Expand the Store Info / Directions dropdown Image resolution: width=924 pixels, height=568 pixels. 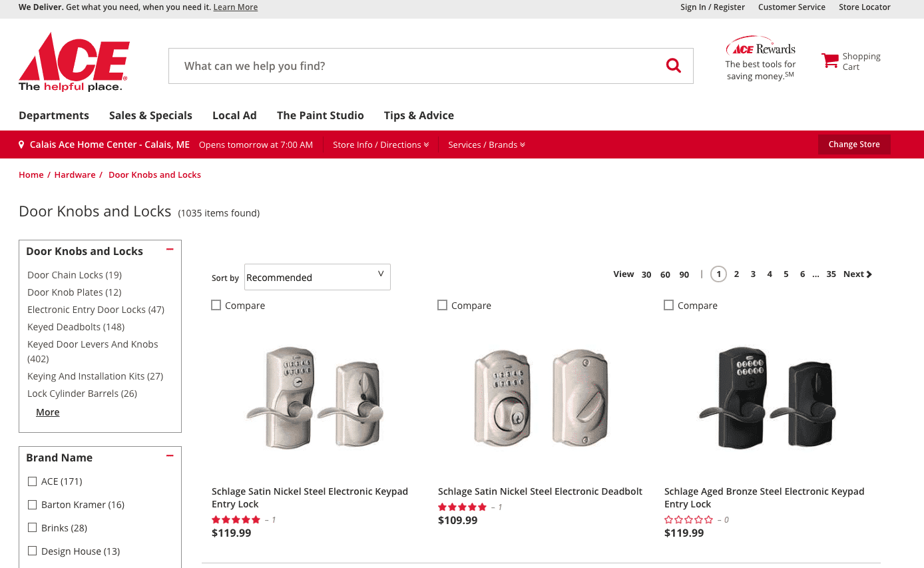tap(381, 144)
